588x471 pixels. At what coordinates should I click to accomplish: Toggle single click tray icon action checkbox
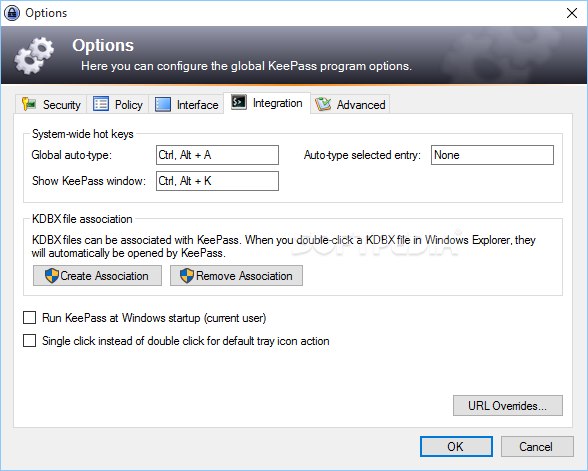click(x=30, y=340)
